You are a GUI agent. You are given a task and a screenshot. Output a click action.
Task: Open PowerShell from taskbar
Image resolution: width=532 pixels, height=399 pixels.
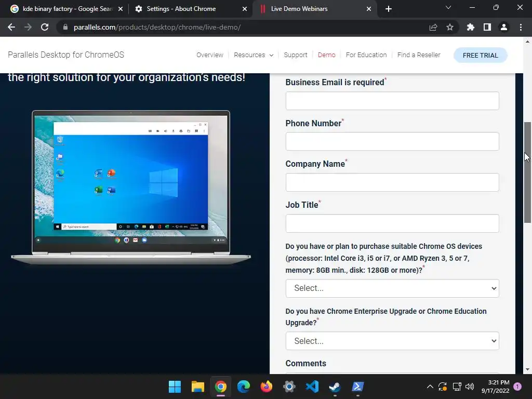357,387
